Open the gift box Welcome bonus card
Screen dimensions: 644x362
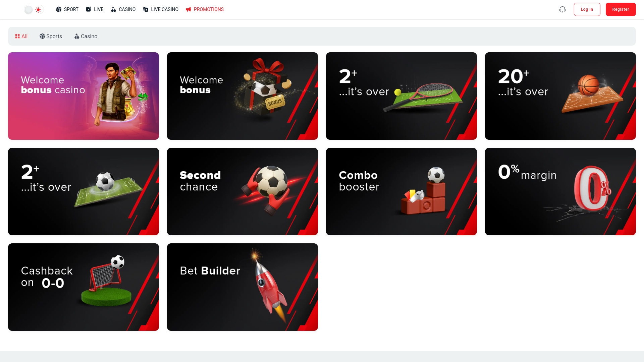click(x=243, y=96)
